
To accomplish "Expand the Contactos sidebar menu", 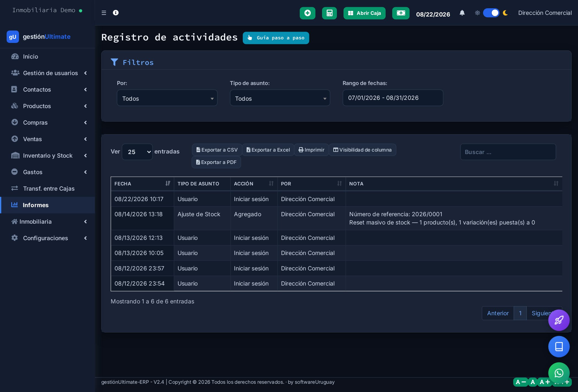I will 48,89.
